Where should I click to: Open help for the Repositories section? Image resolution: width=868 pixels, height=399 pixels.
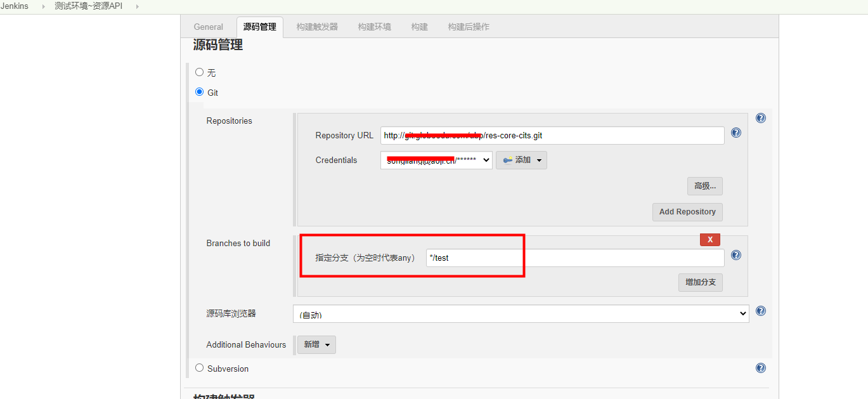(x=761, y=118)
